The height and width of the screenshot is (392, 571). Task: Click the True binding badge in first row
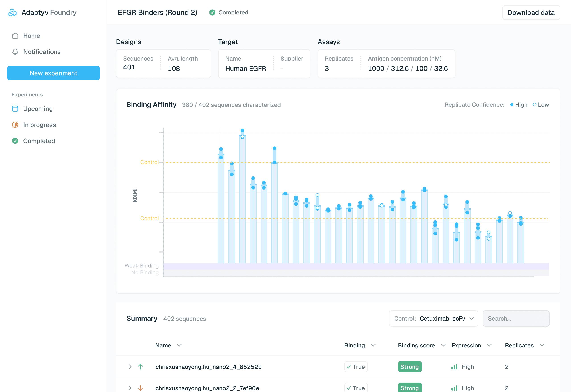pos(356,367)
